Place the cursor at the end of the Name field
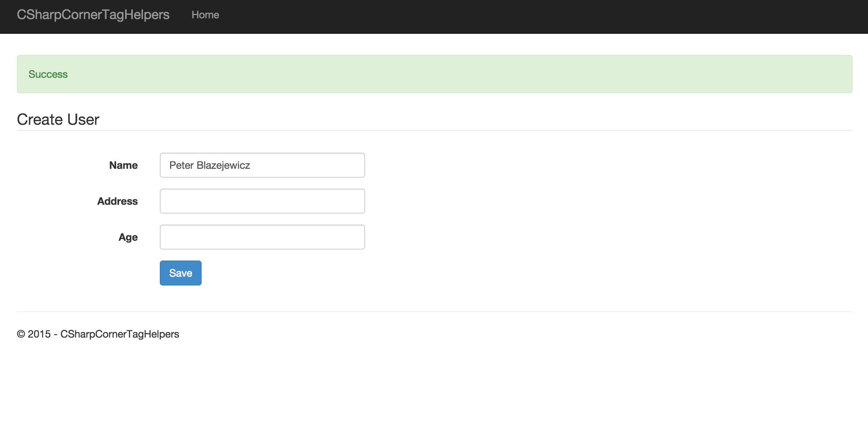868x422 pixels. tap(348, 165)
